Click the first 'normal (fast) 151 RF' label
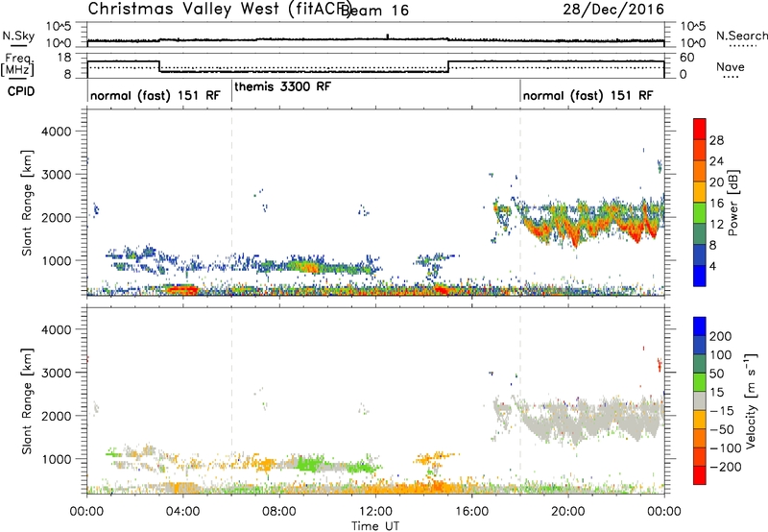This screenshot has height=532, width=768. (156, 95)
